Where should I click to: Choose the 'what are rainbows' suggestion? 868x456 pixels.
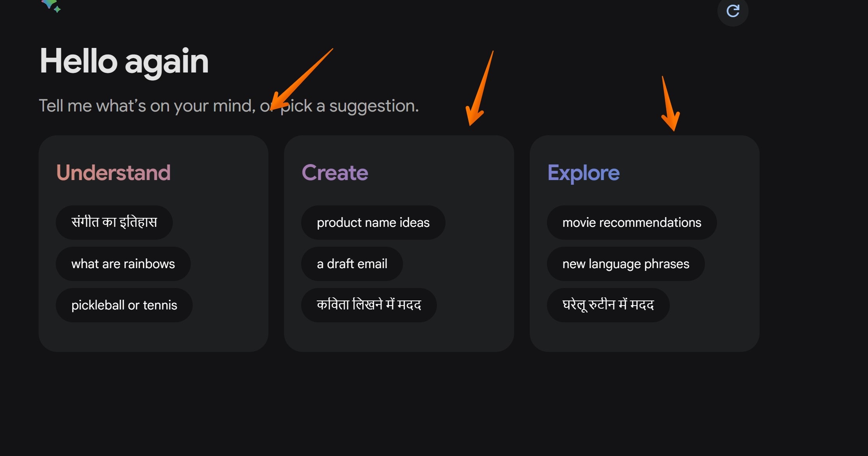coord(123,264)
